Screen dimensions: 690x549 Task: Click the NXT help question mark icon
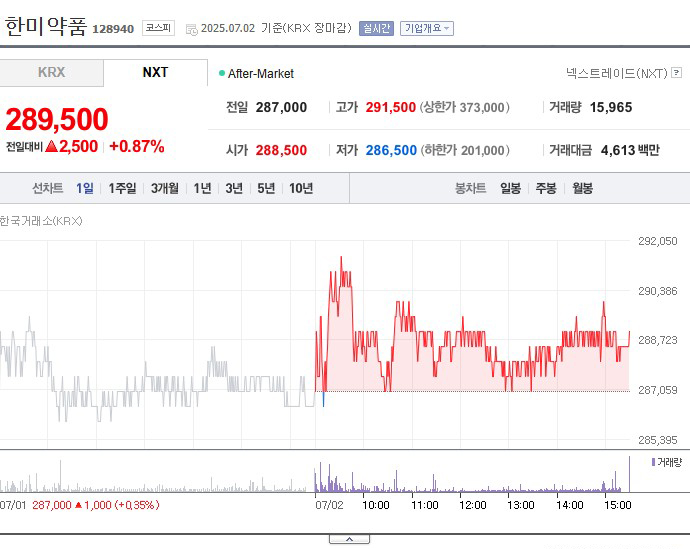(x=677, y=73)
